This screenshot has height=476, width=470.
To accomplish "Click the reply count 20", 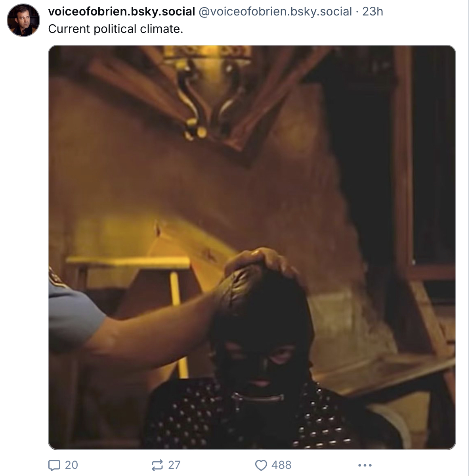I will [x=71, y=465].
